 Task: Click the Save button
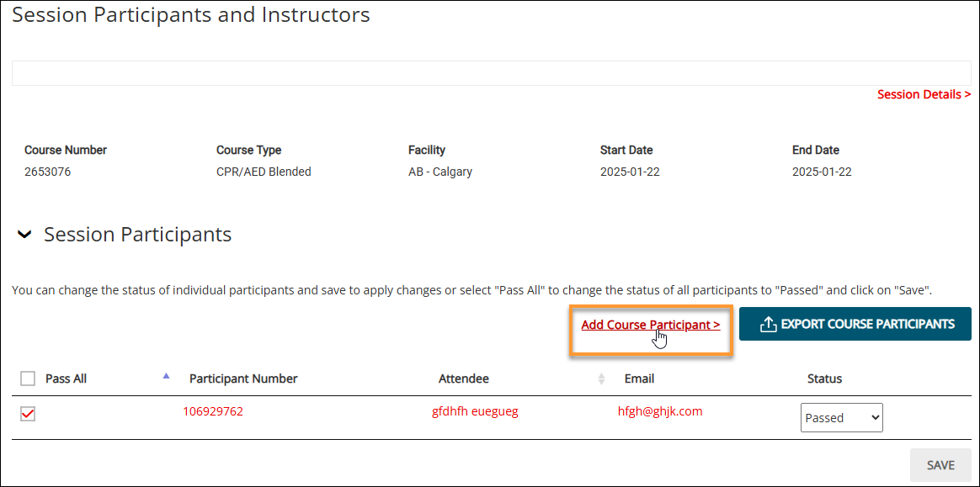coord(940,465)
